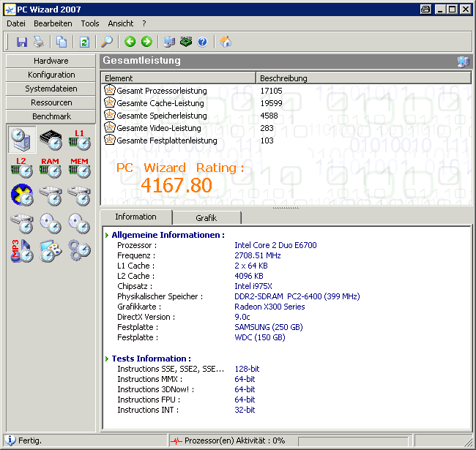Image resolution: width=476 pixels, height=450 pixels.
Task: Click the Instructions INT 32-bit value
Action: click(245, 410)
